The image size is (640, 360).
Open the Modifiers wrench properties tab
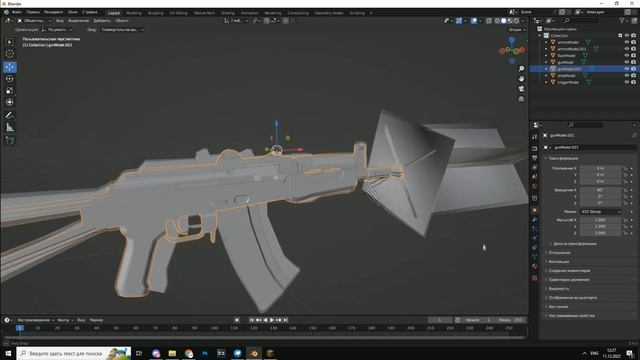point(535,220)
